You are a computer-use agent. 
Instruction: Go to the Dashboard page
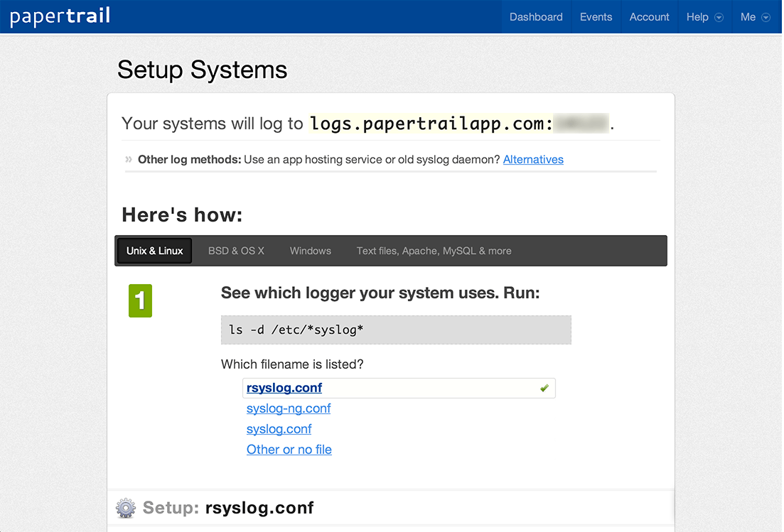pyautogui.click(x=536, y=17)
